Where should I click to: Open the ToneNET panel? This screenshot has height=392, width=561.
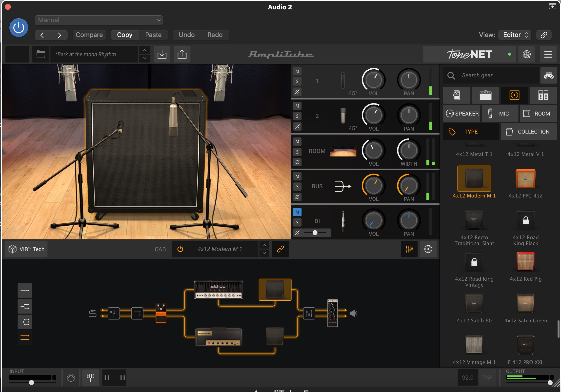469,54
